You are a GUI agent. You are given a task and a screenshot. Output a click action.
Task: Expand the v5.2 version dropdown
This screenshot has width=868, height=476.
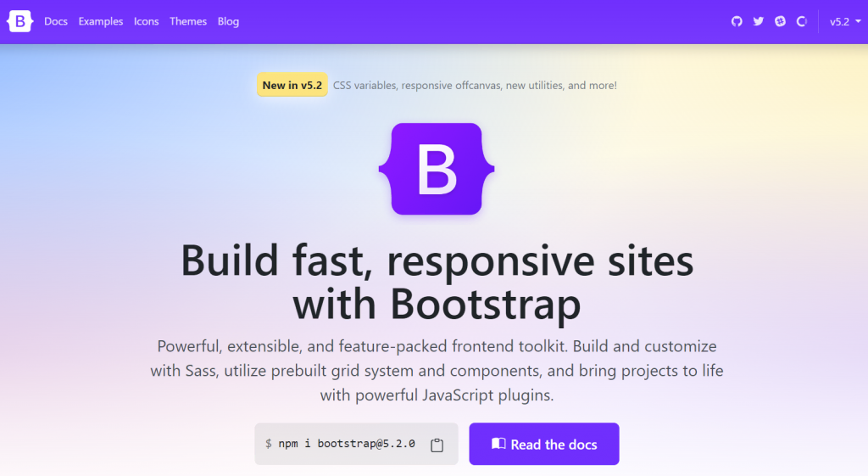coord(845,21)
